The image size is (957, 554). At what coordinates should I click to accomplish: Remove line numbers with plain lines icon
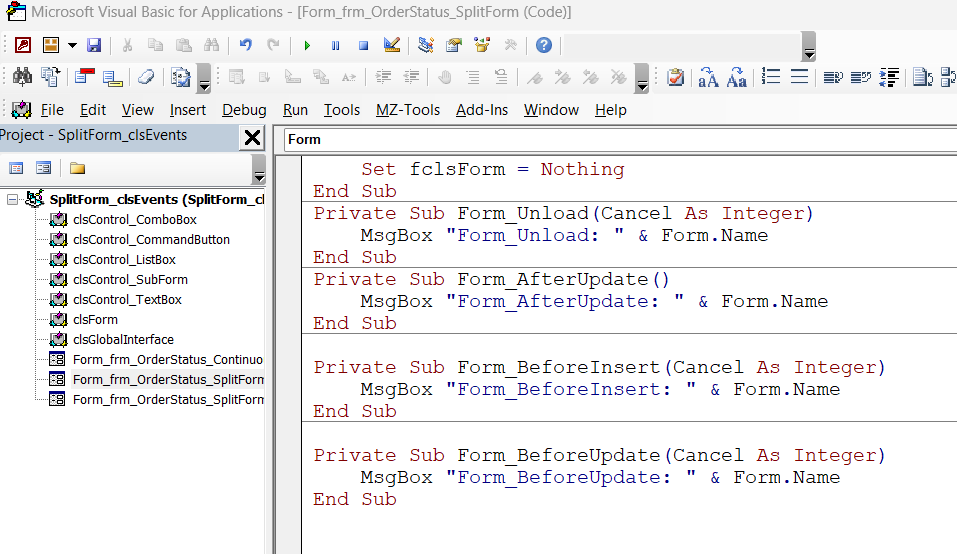pyautogui.click(x=799, y=77)
